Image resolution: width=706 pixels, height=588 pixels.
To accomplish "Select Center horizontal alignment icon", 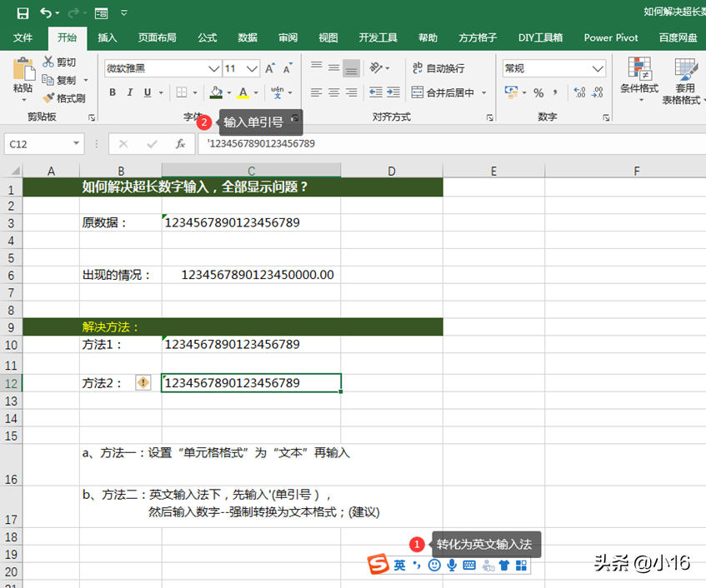I will pos(333,92).
